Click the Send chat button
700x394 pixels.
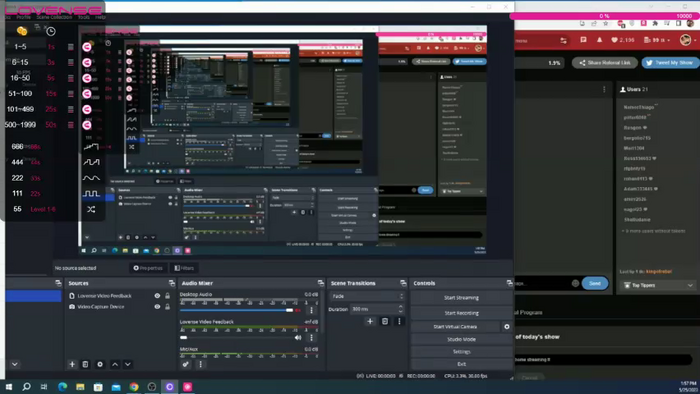595,283
